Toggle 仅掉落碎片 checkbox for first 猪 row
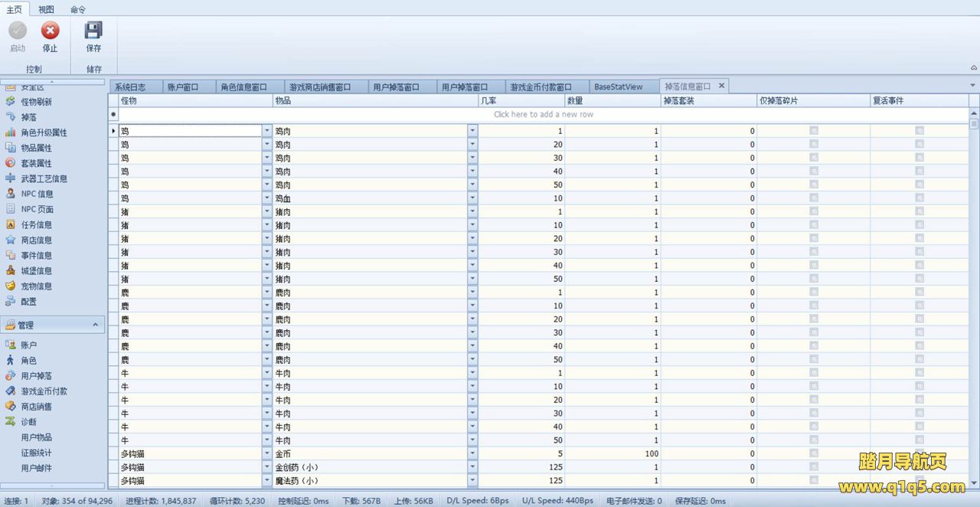The image size is (980, 507). click(x=813, y=211)
